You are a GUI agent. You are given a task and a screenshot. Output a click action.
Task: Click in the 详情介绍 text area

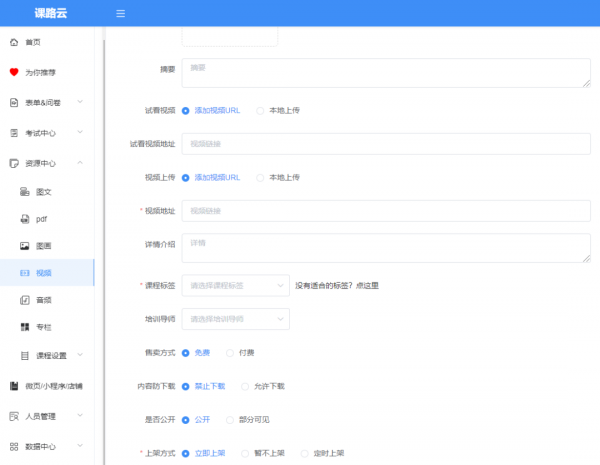[386, 248]
